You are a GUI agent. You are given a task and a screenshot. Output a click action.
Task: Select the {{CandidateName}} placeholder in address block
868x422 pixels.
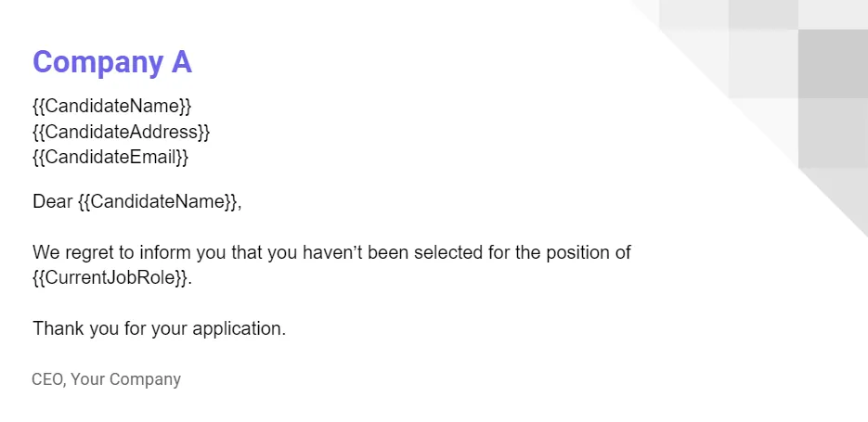click(x=112, y=106)
